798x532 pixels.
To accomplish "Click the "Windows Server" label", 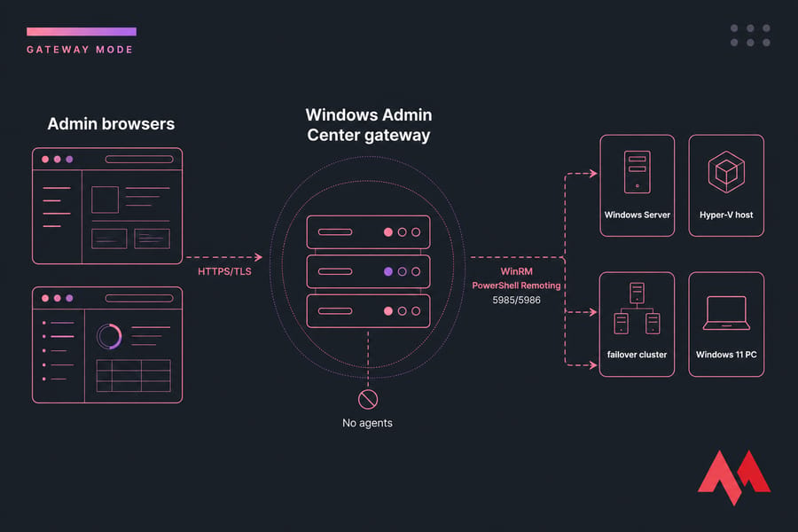I will (x=638, y=215).
